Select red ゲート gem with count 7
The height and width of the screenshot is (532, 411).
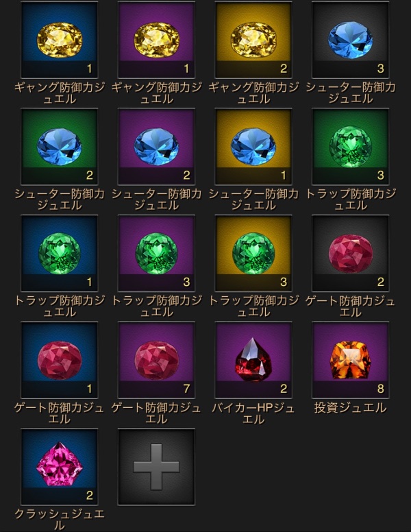click(x=156, y=360)
